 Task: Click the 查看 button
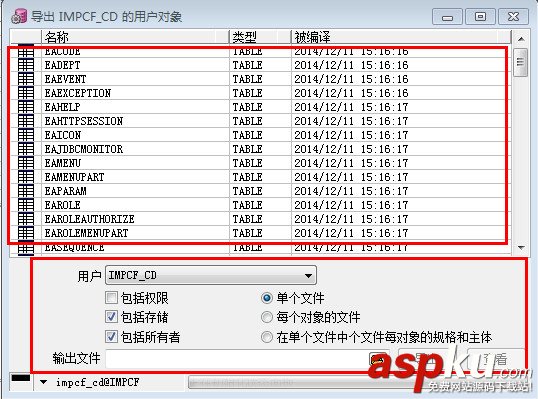tap(496, 359)
